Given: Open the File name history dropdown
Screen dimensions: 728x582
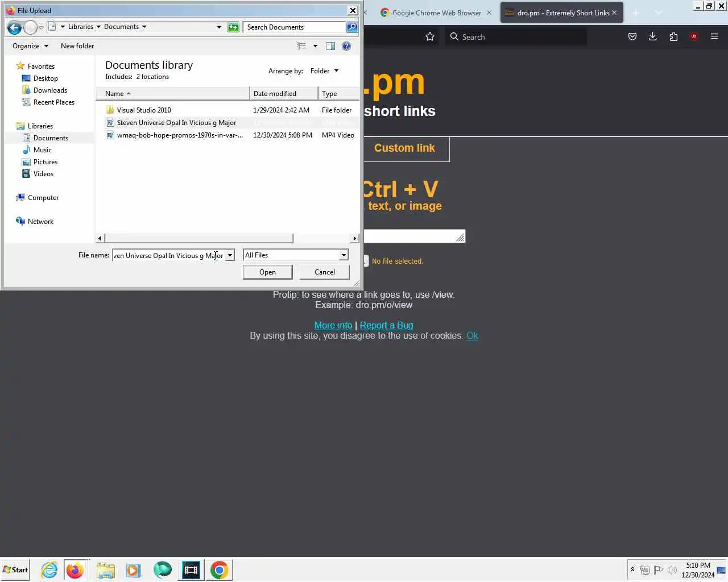Looking at the screenshot, I should point(230,256).
